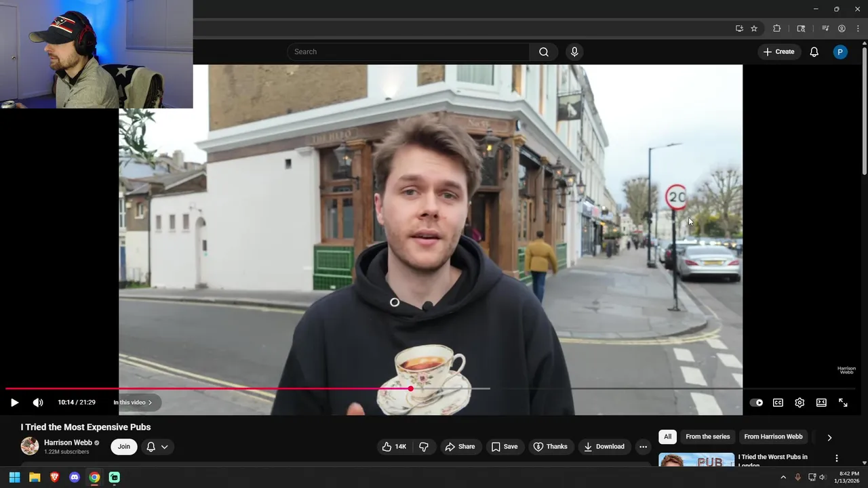Focus the YouTube Search box
Image resolution: width=868 pixels, height=488 pixels.
[x=408, y=52]
